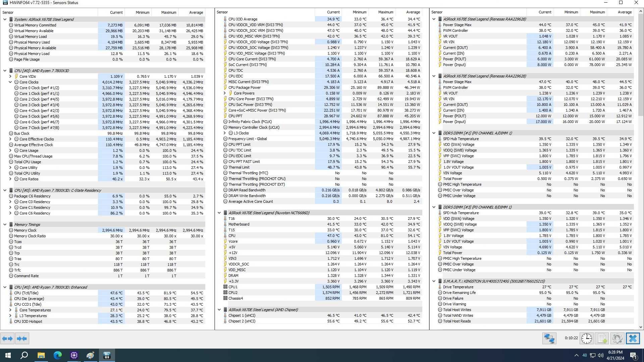
Task: Click the volume speaker tray icon
Action: (x=601, y=355)
